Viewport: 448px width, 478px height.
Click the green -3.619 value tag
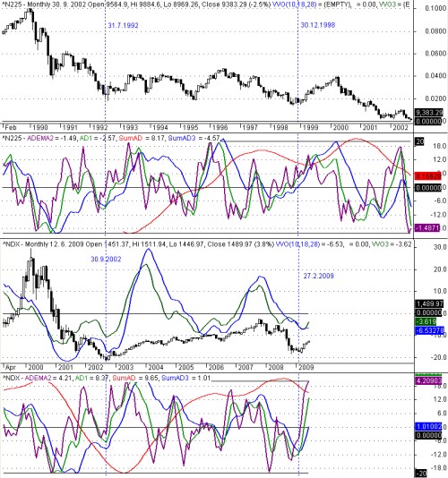click(426, 321)
